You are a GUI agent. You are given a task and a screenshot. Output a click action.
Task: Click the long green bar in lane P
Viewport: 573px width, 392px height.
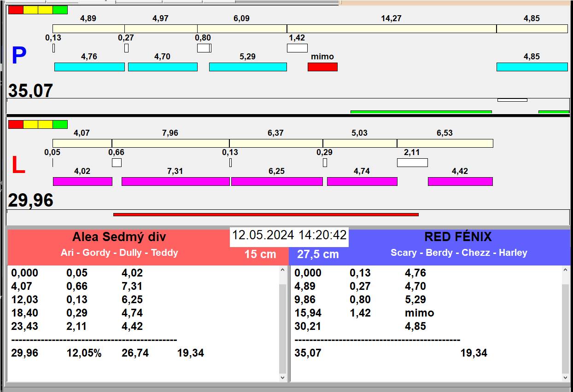[x=421, y=112]
